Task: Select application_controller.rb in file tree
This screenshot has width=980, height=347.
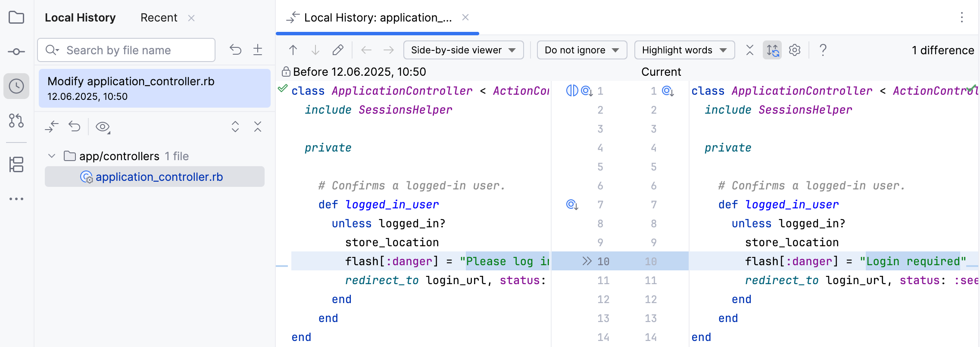Action: [159, 177]
